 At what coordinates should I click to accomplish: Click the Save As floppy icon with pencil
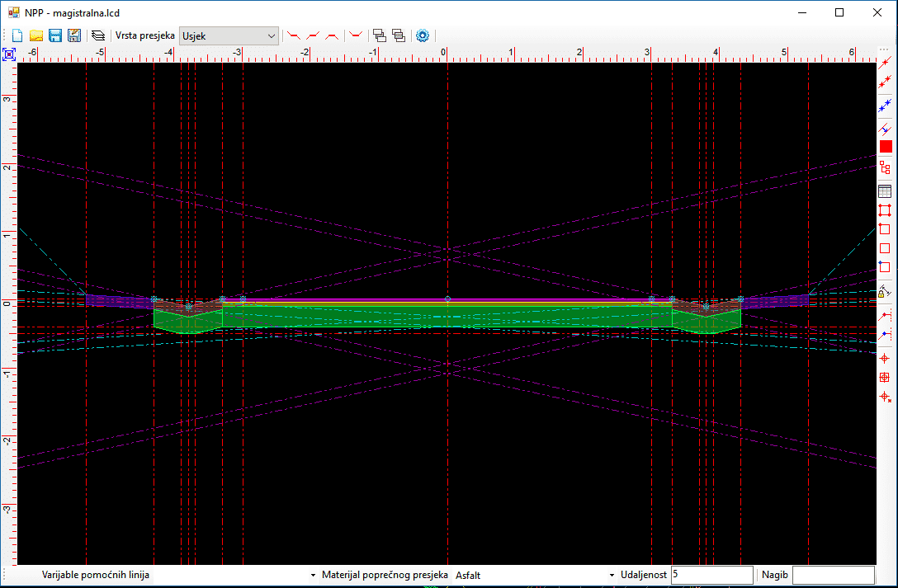[x=74, y=35]
